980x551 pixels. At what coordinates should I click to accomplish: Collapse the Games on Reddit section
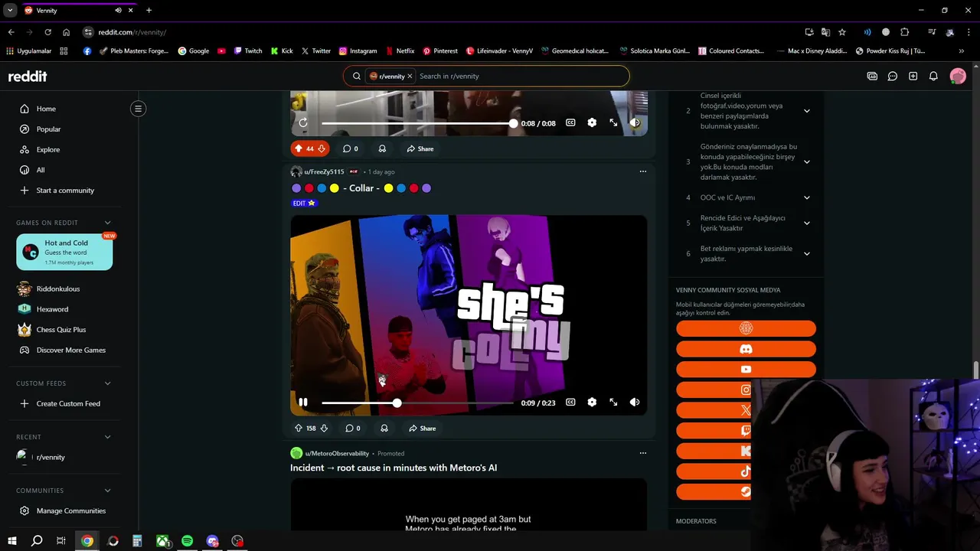107,223
